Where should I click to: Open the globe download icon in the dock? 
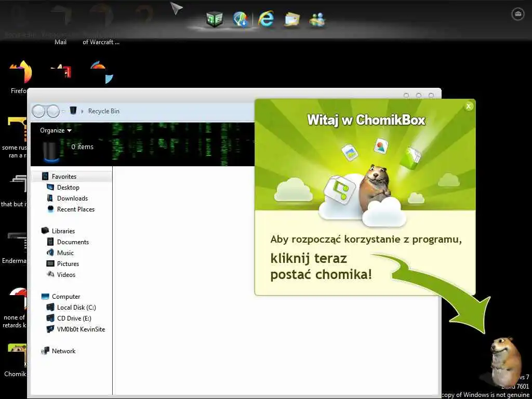pos(241,19)
